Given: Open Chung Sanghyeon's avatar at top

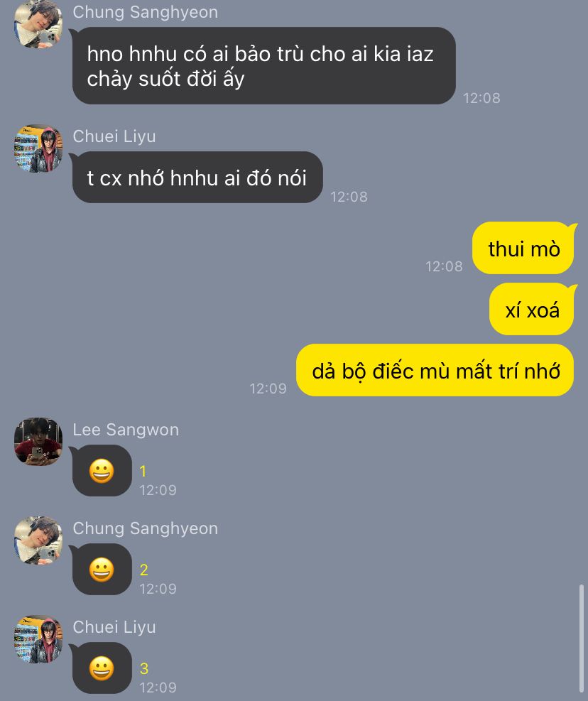Looking at the screenshot, I should pos(38,23).
